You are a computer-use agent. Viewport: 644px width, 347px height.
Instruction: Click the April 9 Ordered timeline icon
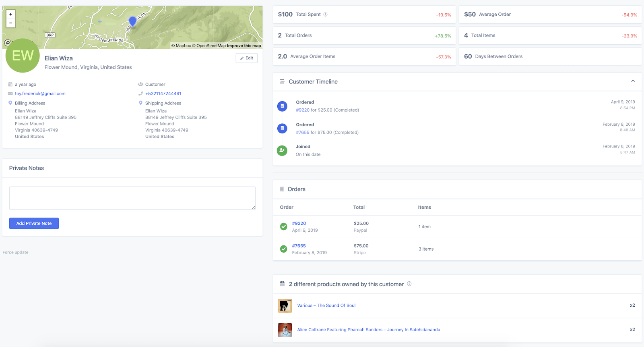282,106
